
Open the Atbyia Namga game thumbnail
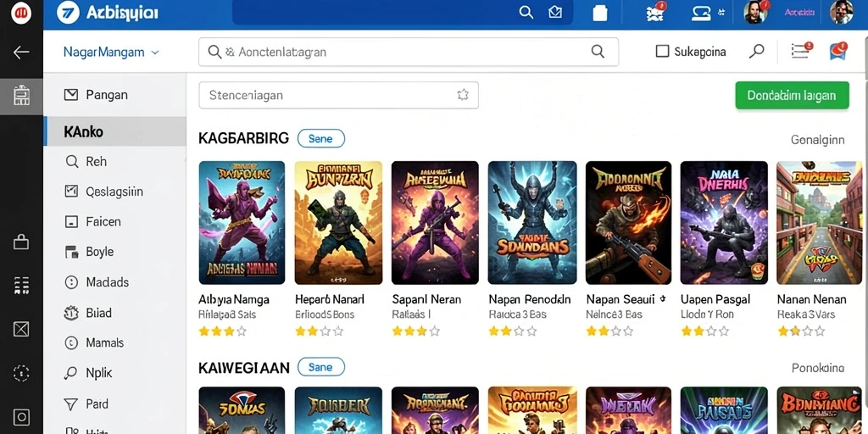tap(242, 223)
